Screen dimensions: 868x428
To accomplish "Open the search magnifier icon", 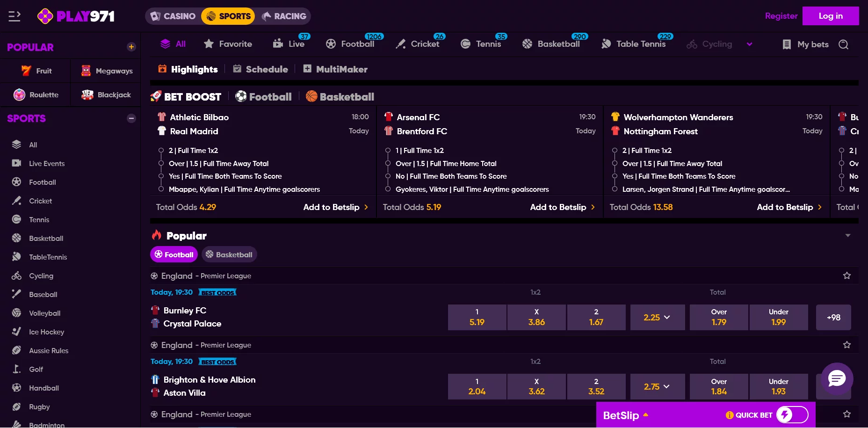I will pyautogui.click(x=843, y=44).
